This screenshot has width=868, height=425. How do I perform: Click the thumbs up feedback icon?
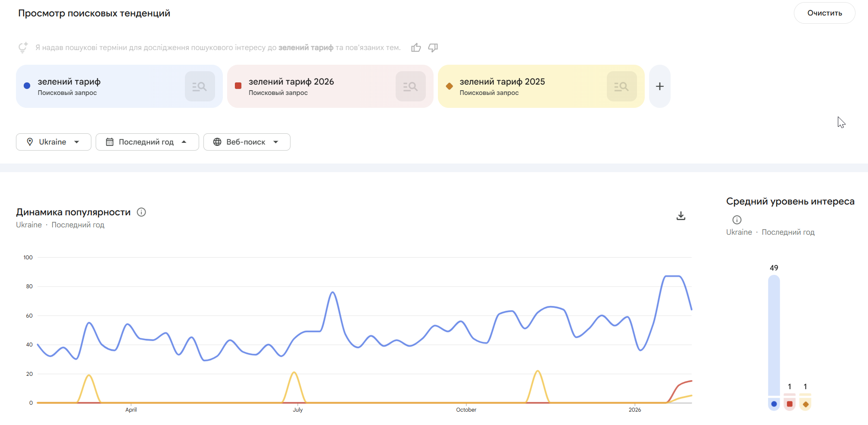[416, 47]
